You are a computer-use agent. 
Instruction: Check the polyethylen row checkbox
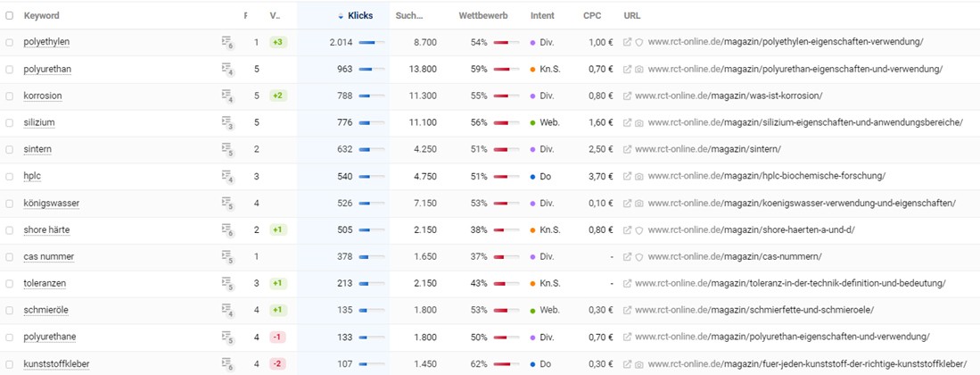pyautogui.click(x=9, y=42)
